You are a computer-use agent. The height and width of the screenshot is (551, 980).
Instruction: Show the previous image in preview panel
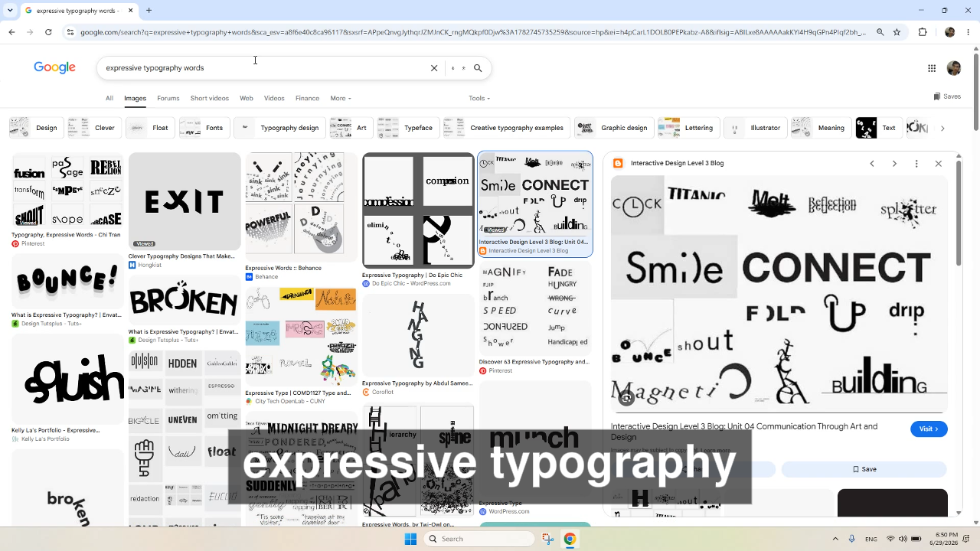point(871,163)
